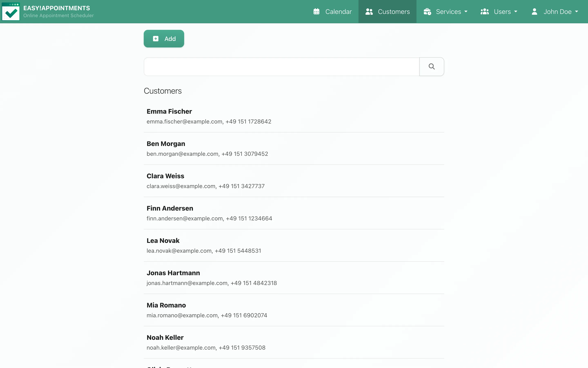Screen dimensions: 588x368
Task: Click the EASY!APPOINTMENTS brand title
Action: [57, 8]
